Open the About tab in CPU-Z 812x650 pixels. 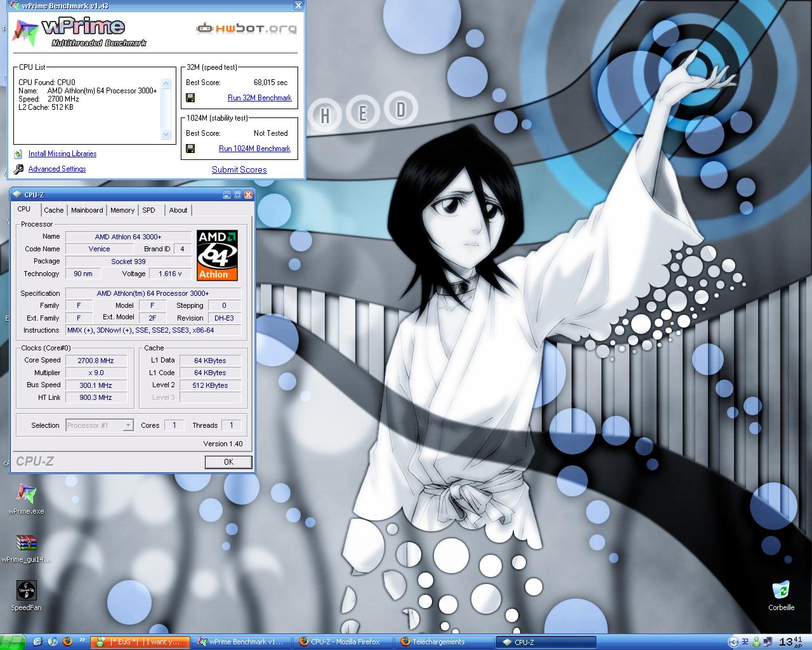point(178,210)
